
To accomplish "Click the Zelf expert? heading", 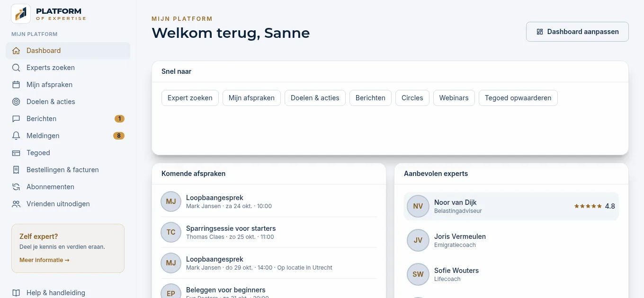I will pos(39,237).
